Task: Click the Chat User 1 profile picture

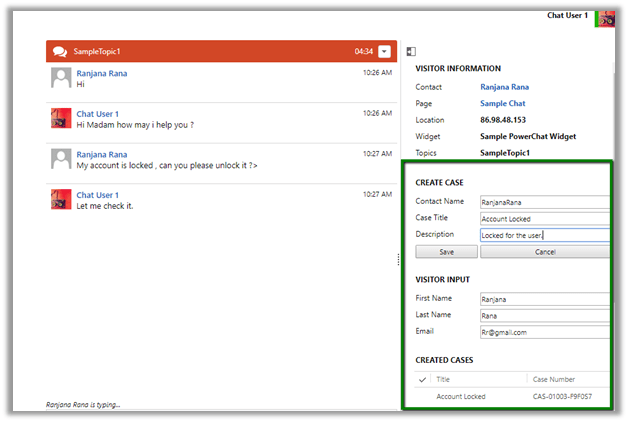Action: 606,19
